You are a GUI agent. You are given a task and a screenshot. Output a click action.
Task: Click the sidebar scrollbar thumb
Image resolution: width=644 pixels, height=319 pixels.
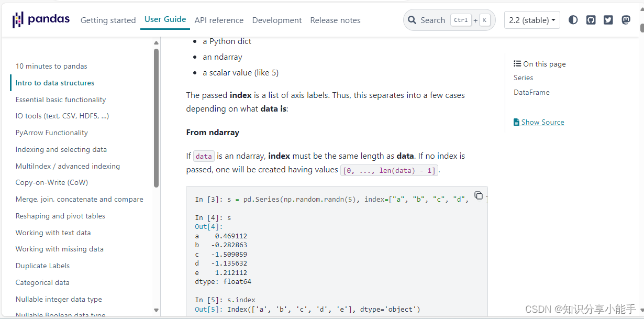156,118
